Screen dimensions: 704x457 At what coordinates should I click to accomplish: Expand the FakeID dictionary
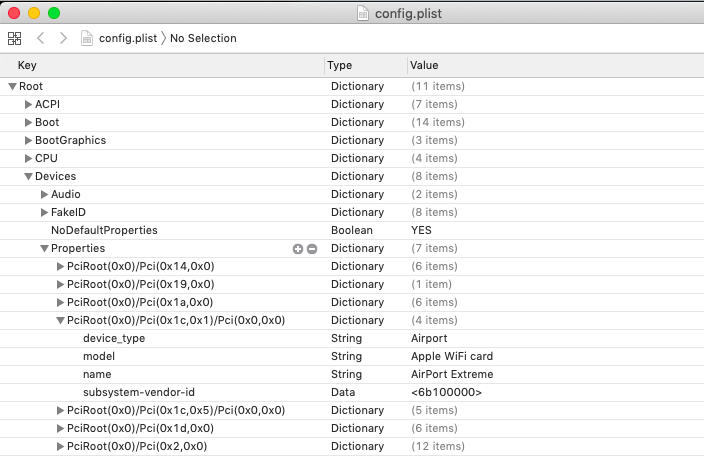[44, 212]
